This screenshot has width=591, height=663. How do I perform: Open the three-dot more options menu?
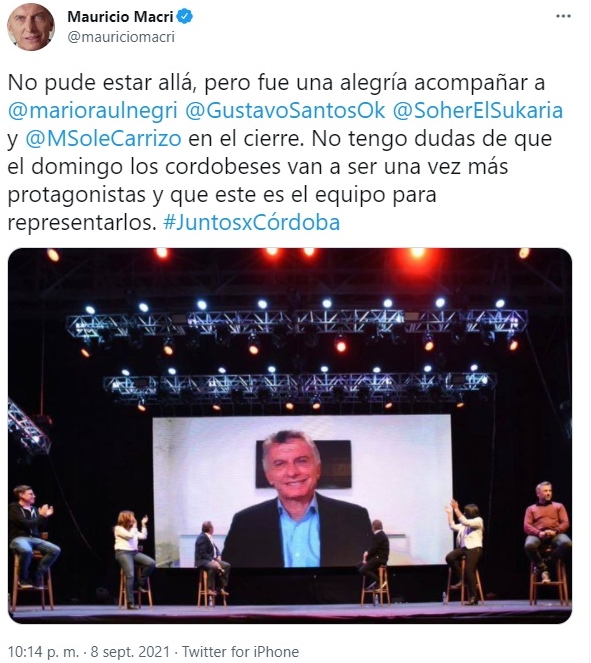tap(563, 16)
